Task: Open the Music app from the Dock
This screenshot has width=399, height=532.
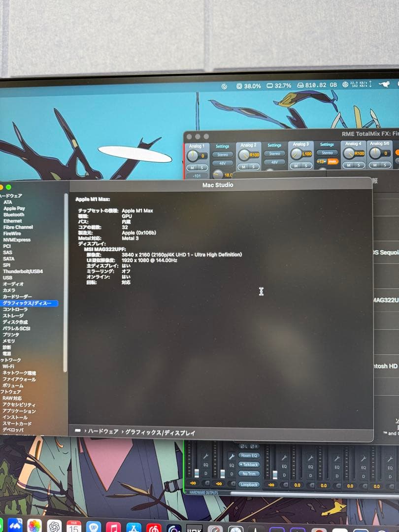Action: point(113,526)
